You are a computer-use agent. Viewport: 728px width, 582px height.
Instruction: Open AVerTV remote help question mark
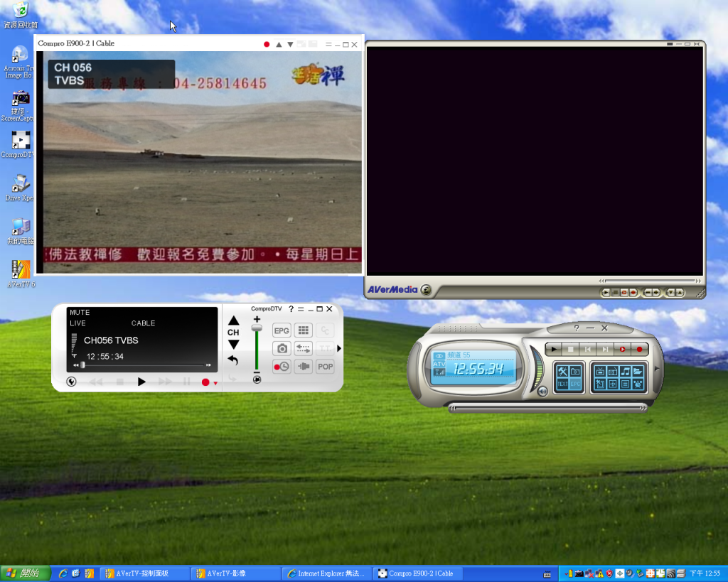pos(577,328)
